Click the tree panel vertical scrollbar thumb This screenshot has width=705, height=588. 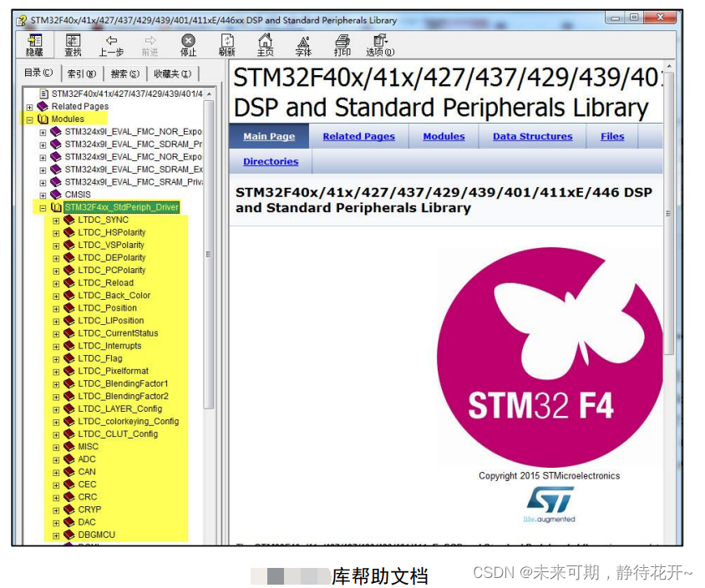pos(209,255)
